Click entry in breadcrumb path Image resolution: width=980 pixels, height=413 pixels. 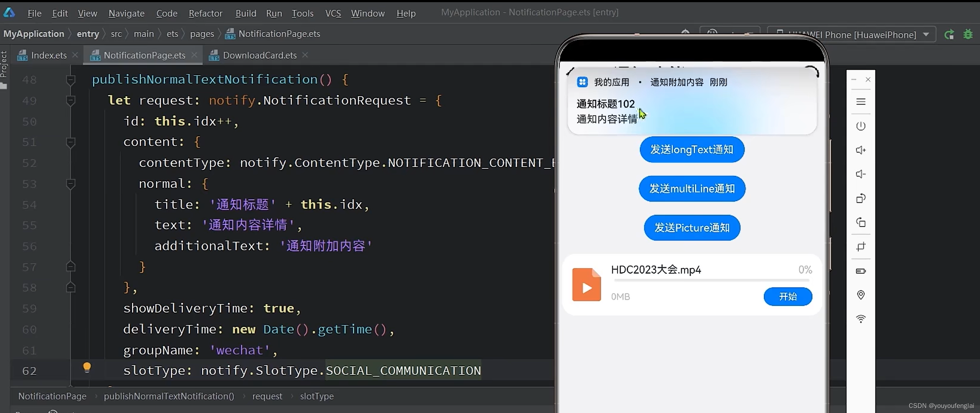(x=88, y=34)
